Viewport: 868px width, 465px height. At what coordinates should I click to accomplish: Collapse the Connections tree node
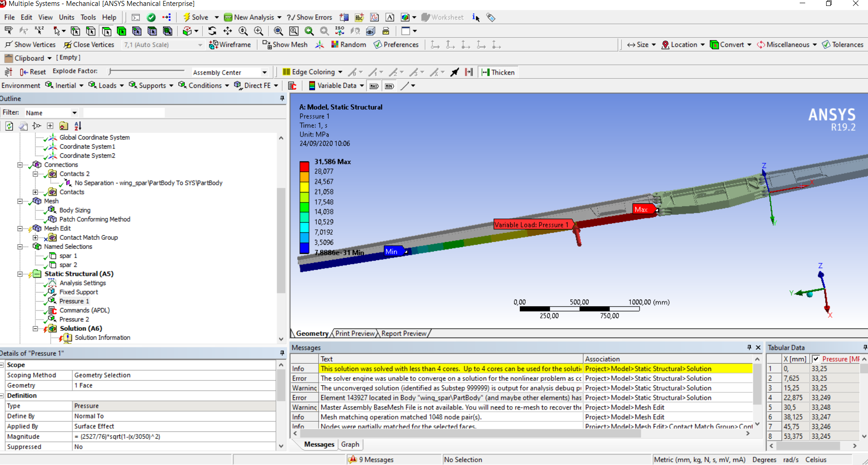coord(20,165)
